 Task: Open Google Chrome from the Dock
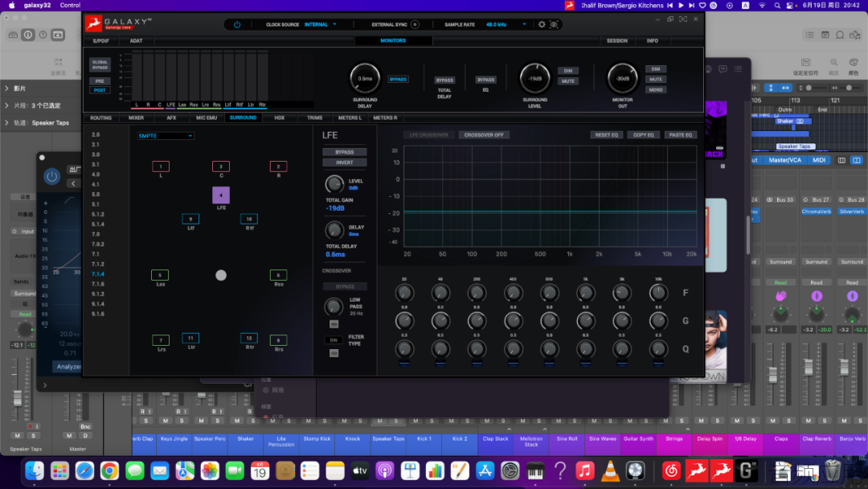coord(109,471)
